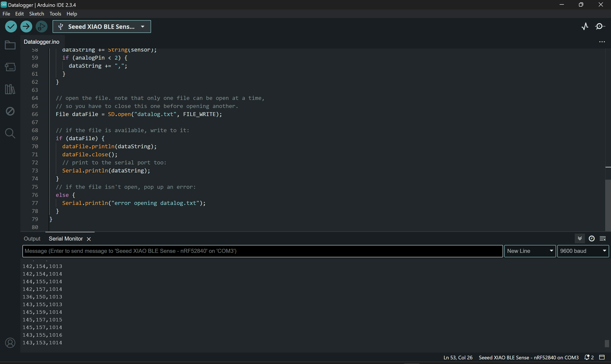Open the Debug panel in sidebar
This screenshot has width=611, height=364.
pos(10,111)
